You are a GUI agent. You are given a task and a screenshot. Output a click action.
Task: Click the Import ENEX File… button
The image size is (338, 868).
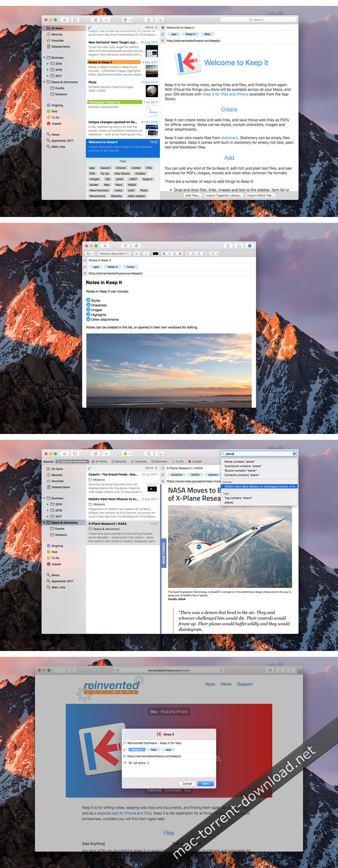coord(260,195)
